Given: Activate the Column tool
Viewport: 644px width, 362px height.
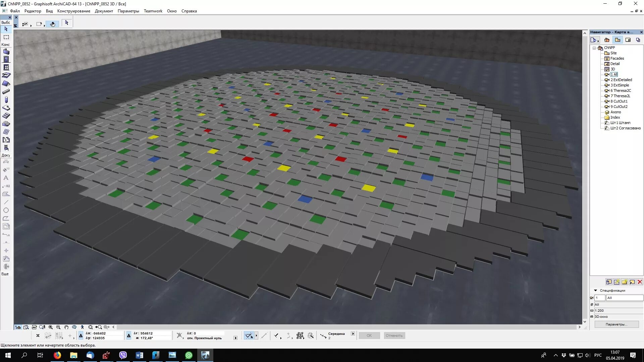Looking at the screenshot, I should 6,100.
